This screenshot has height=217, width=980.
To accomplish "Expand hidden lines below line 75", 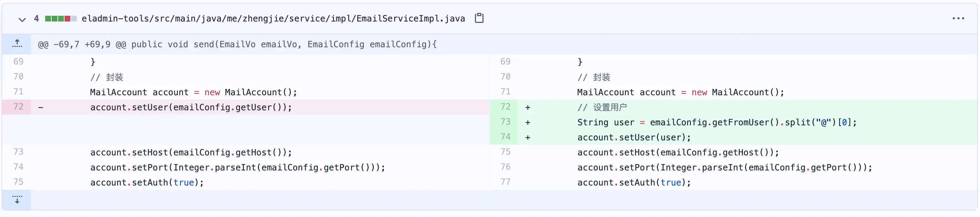I will coord(17,200).
